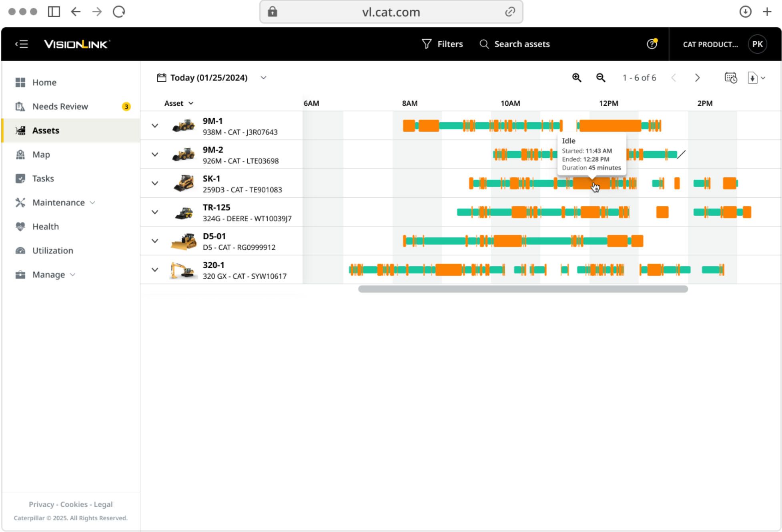
Task: Open the Today date selector dropdown
Action: click(263, 78)
